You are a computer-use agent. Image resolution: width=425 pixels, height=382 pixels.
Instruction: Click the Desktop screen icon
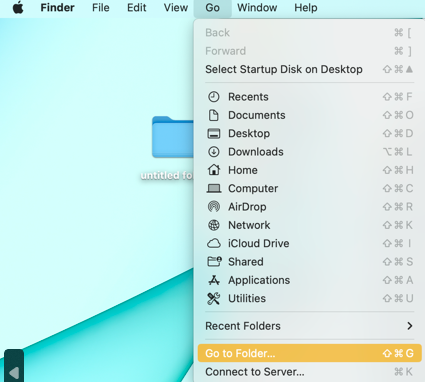[214, 134]
